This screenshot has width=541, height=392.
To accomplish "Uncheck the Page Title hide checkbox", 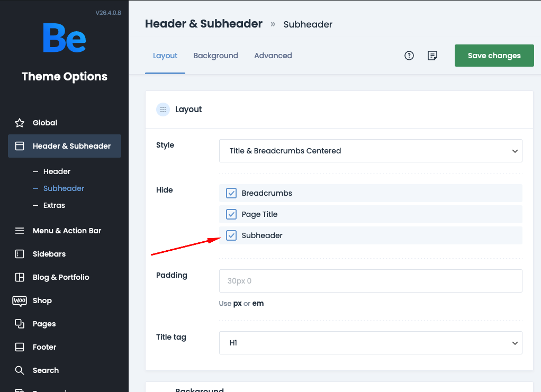I will 231,214.
